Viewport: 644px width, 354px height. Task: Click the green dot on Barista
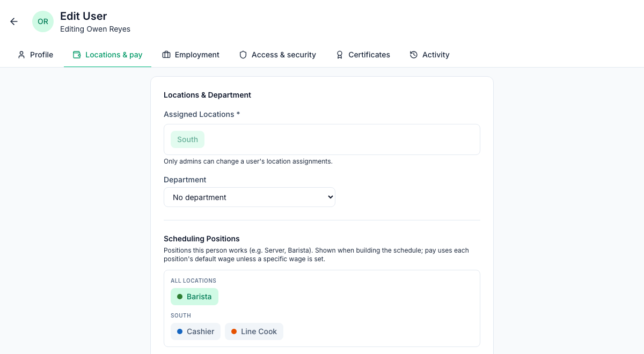(x=180, y=297)
